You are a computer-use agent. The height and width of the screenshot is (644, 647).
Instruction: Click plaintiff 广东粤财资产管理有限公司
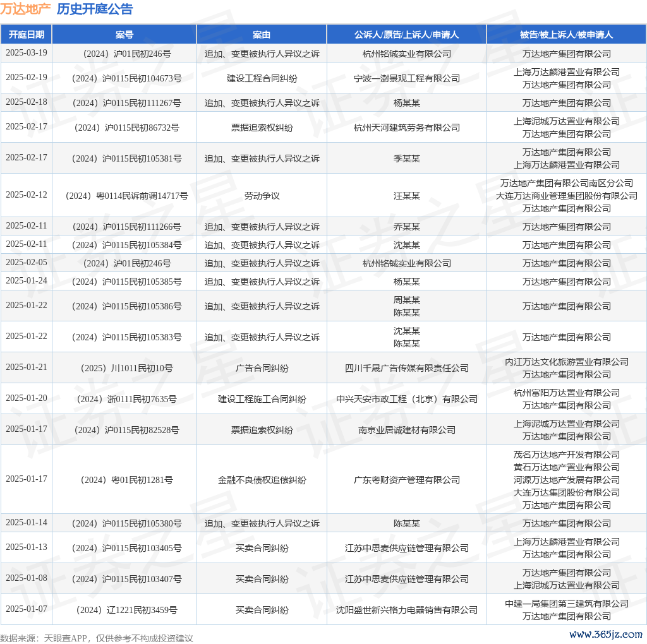406,480
